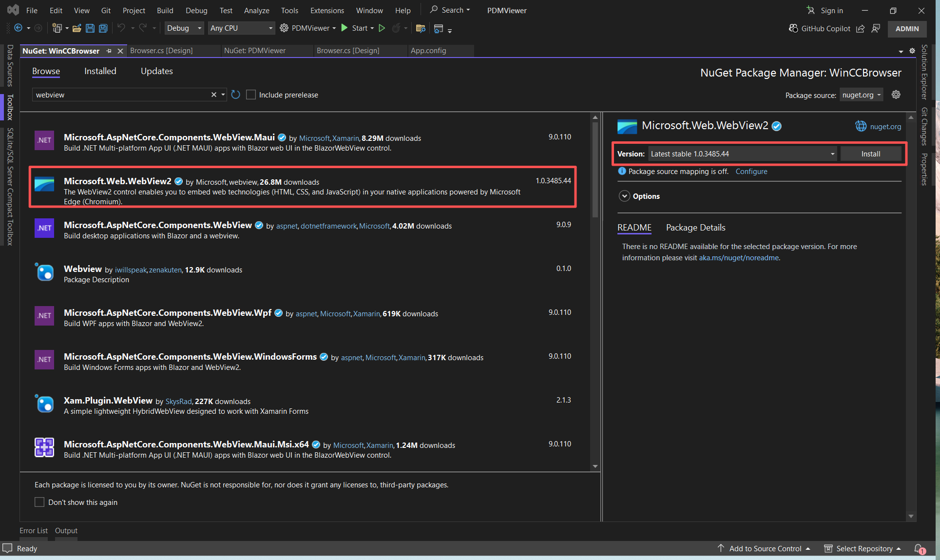This screenshot has width=940, height=560.
Task: Open notifications bell in status bar
Action: [920, 549]
